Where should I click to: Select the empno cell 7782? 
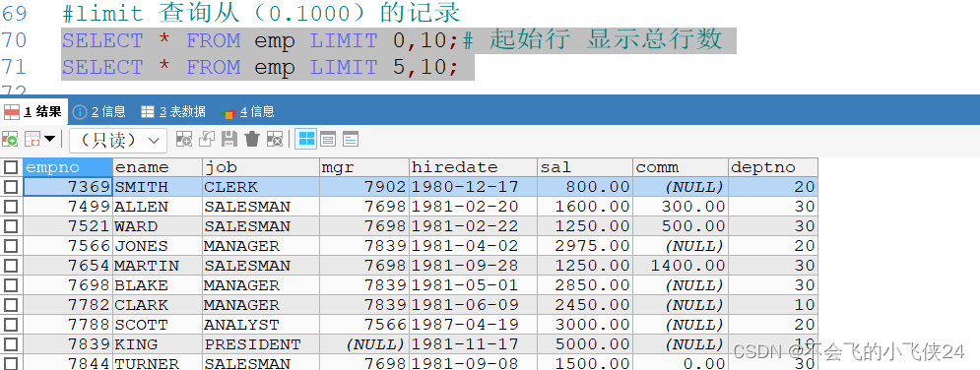[68, 305]
